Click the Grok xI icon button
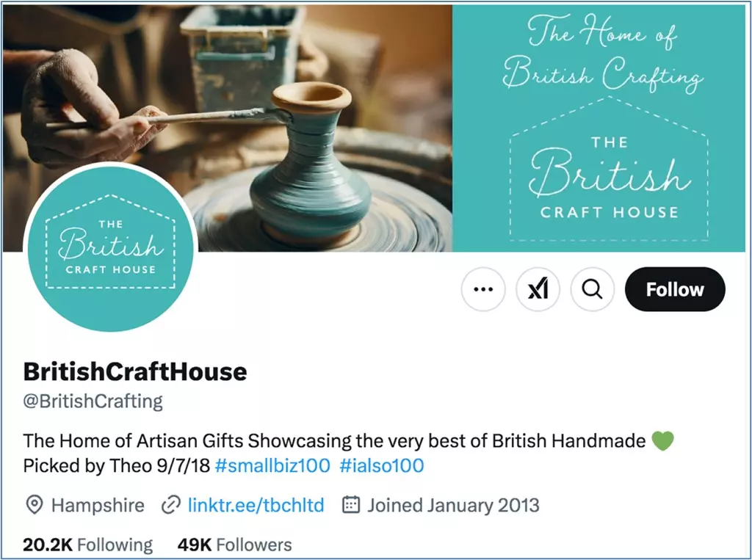 pos(538,289)
